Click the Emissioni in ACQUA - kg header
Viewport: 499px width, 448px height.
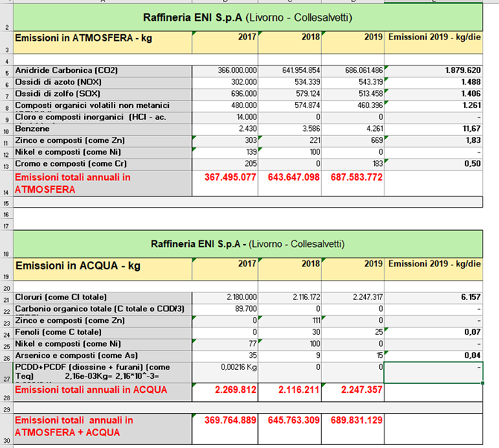point(103,269)
